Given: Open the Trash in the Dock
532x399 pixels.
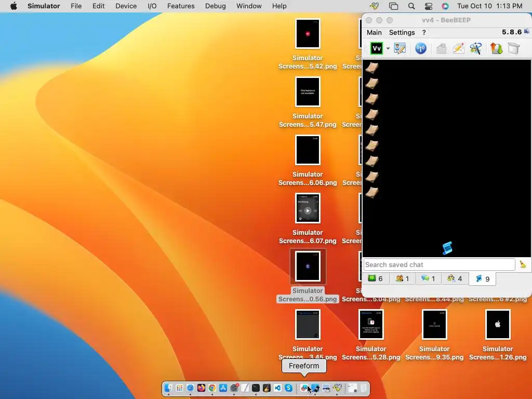Looking at the screenshot, I should pyautogui.click(x=363, y=388).
